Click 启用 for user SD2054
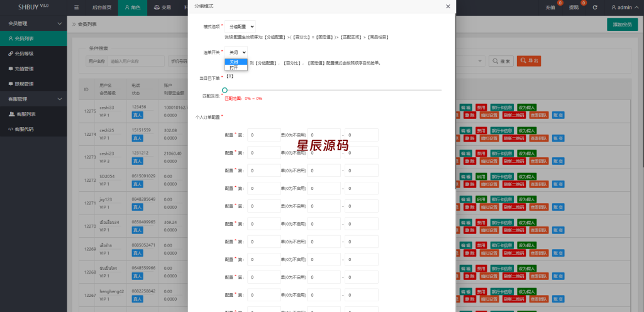 point(480,177)
